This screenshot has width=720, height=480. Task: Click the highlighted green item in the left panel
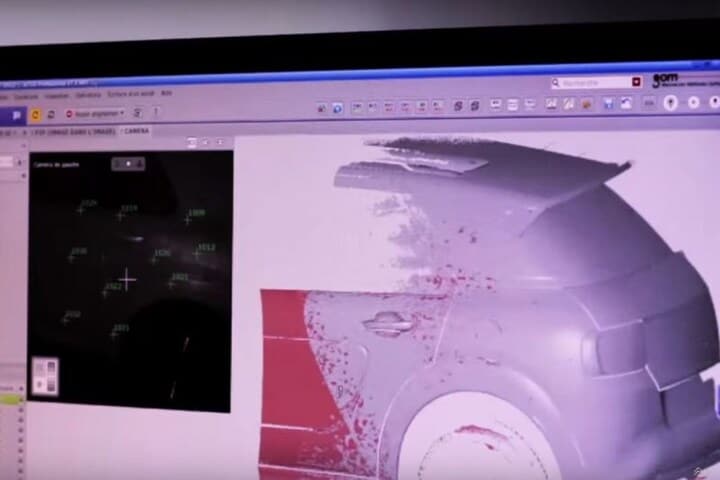tap(10, 400)
